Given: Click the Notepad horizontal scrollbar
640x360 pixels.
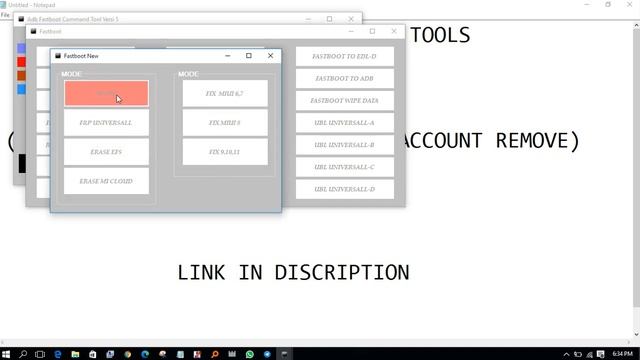Looking at the screenshot, I should pos(316,342).
